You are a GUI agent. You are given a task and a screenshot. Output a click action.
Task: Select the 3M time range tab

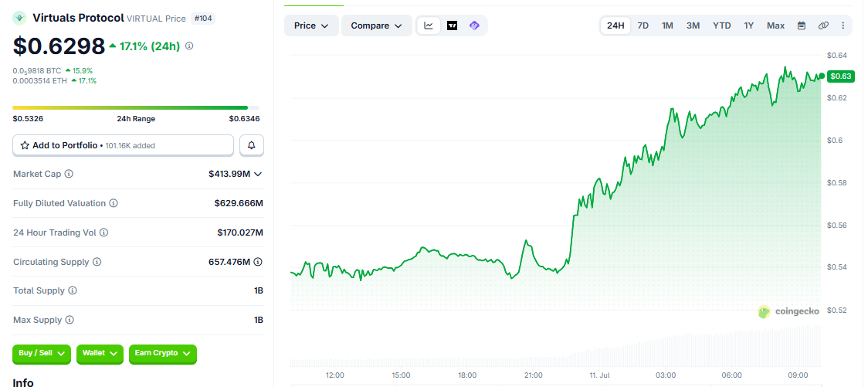(x=693, y=25)
